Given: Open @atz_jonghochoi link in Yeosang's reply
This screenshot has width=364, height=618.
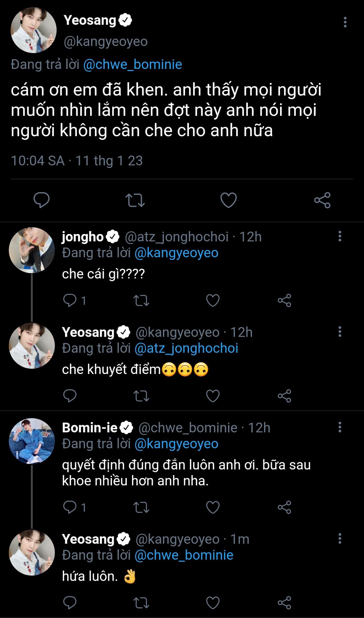Looking at the screenshot, I should tap(186, 348).
